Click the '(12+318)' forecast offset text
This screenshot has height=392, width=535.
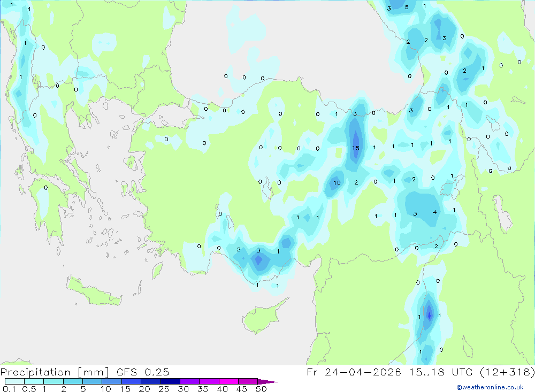[x=507, y=372]
